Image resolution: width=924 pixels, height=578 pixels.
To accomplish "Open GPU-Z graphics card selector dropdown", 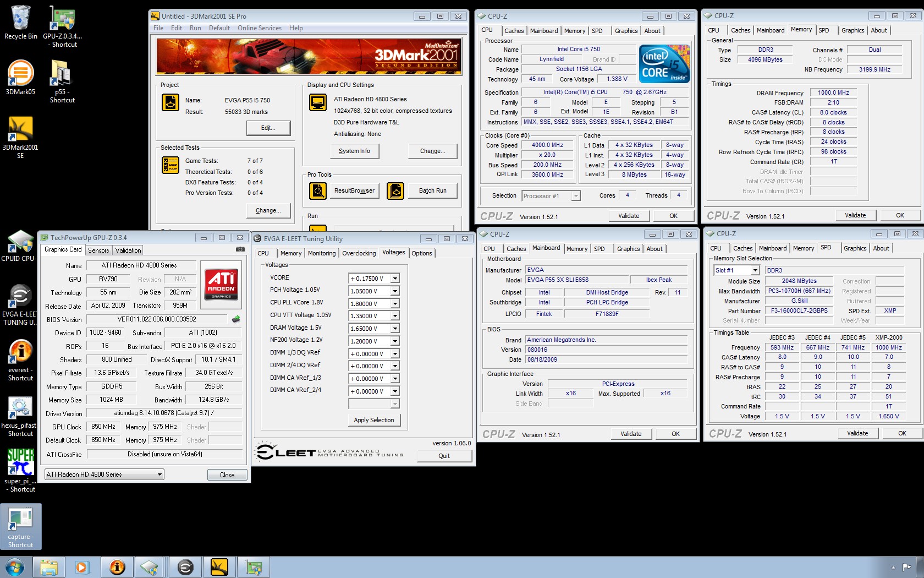I will tap(159, 475).
